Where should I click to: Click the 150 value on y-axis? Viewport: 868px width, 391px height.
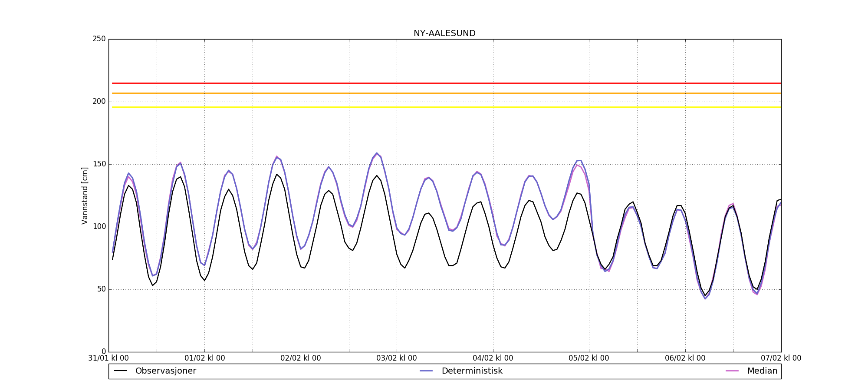99,164
